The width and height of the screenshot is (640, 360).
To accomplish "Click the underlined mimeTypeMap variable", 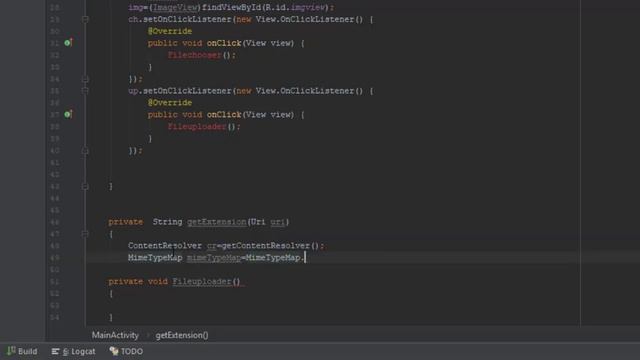I will (x=213, y=258).
